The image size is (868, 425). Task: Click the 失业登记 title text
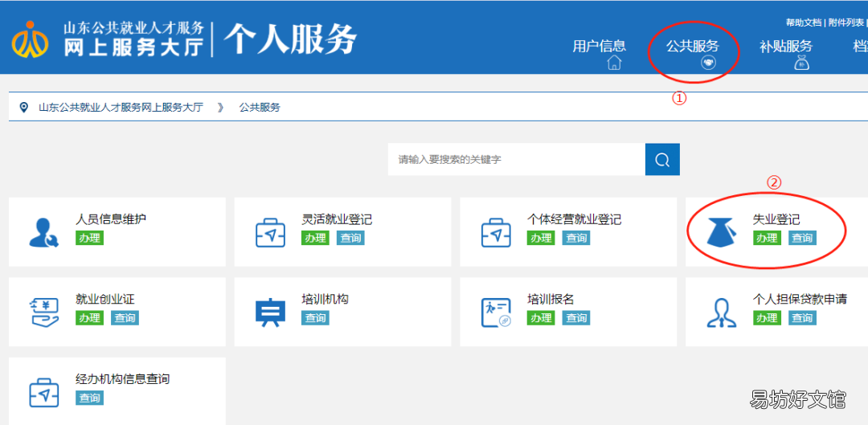776,219
